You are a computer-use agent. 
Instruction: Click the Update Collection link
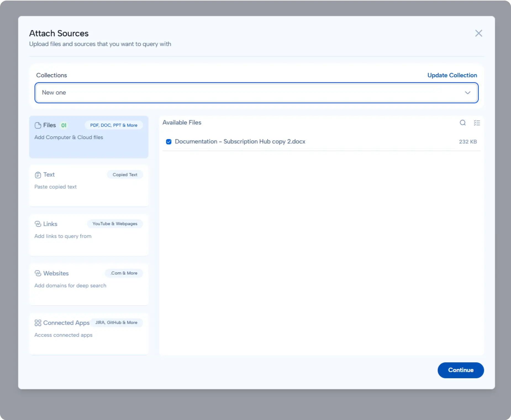tap(452, 75)
